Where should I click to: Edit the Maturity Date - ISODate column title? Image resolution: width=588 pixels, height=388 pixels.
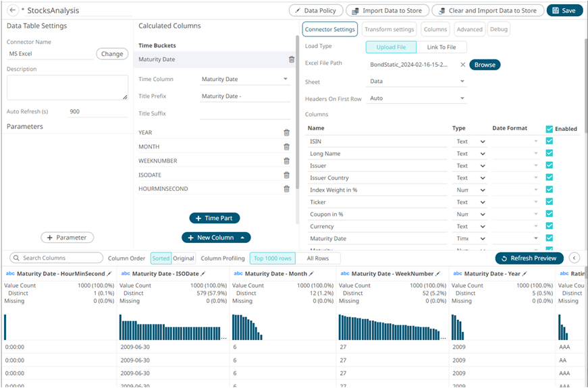tap(203, 274)
